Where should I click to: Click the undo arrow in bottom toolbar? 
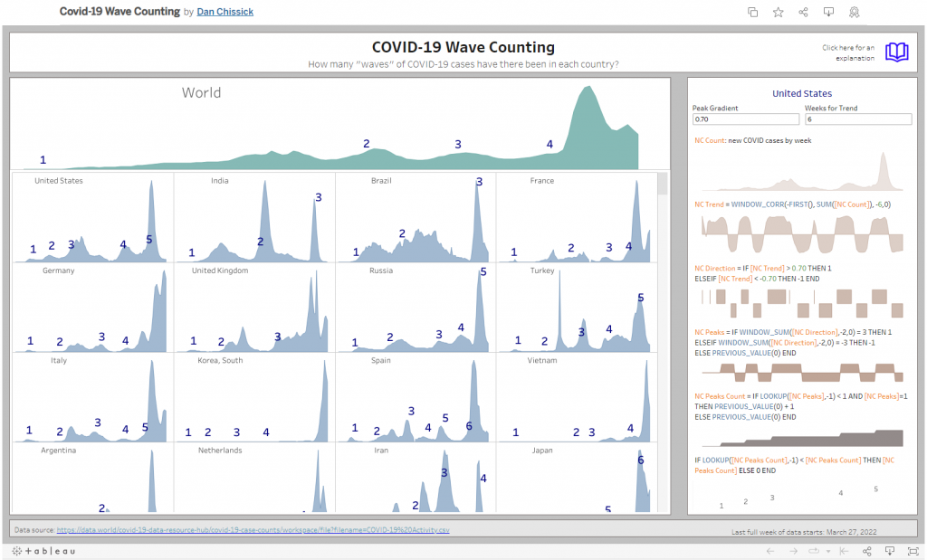(x=770, y=551)
